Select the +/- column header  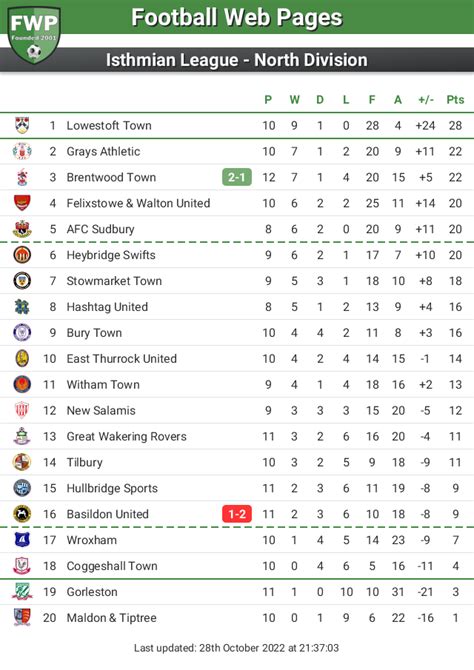point(426,100)
